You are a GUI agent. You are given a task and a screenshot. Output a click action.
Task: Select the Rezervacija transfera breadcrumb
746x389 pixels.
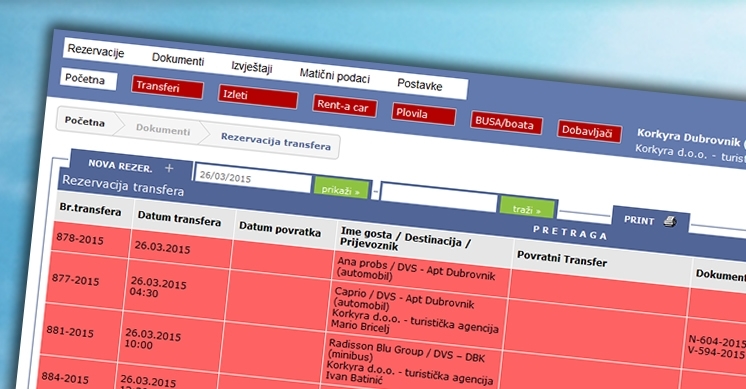coord(276,142)
